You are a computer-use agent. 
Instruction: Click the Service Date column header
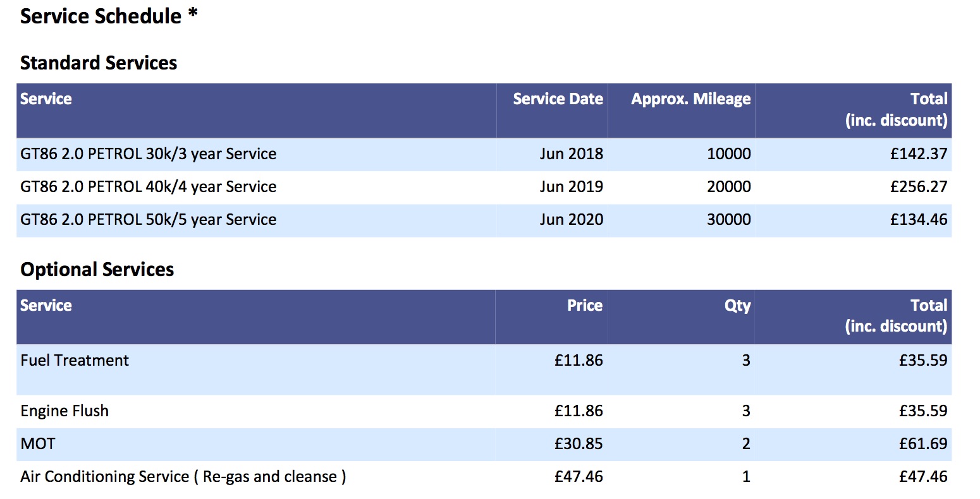tap(558, 99)
